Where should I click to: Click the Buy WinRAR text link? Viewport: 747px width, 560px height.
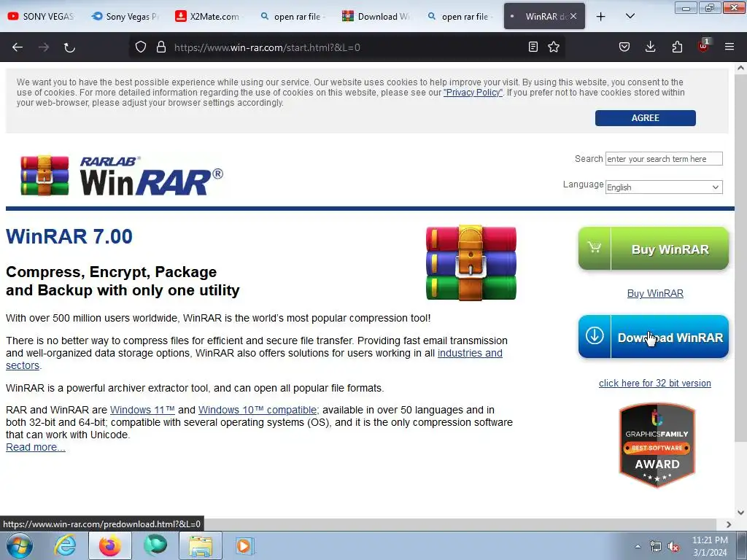655,293
